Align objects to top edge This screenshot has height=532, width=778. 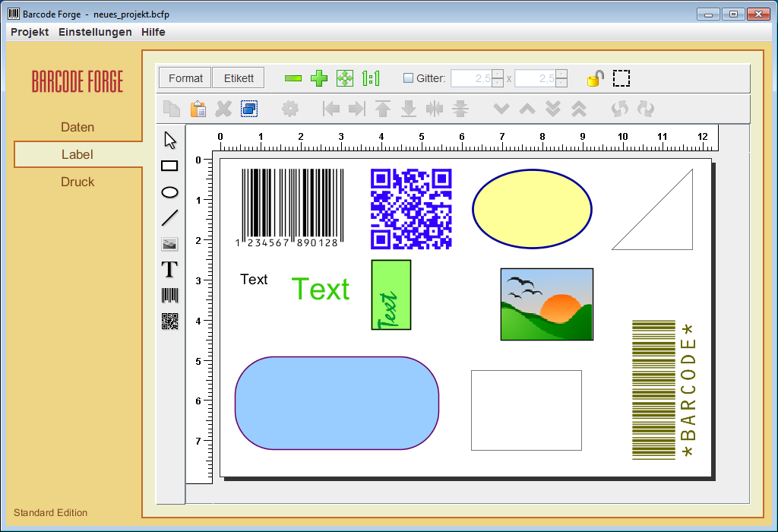click(383, 109)
